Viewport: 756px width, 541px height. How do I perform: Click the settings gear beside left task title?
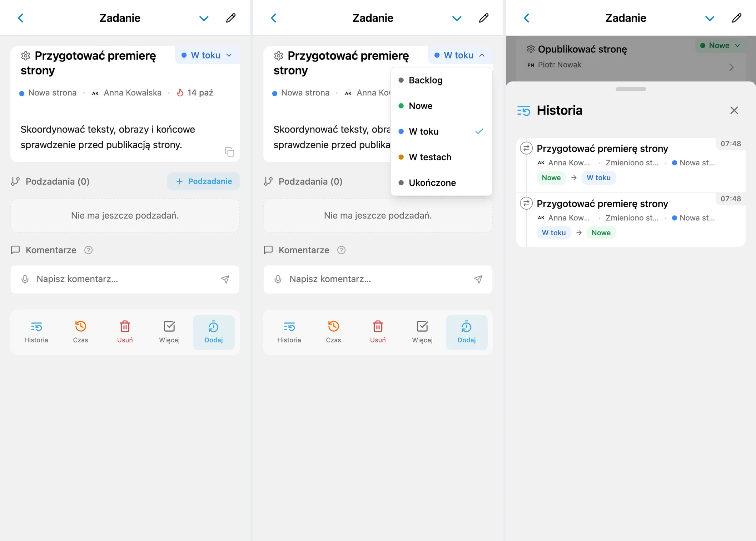pyautogui.click(x=26, y=56)
